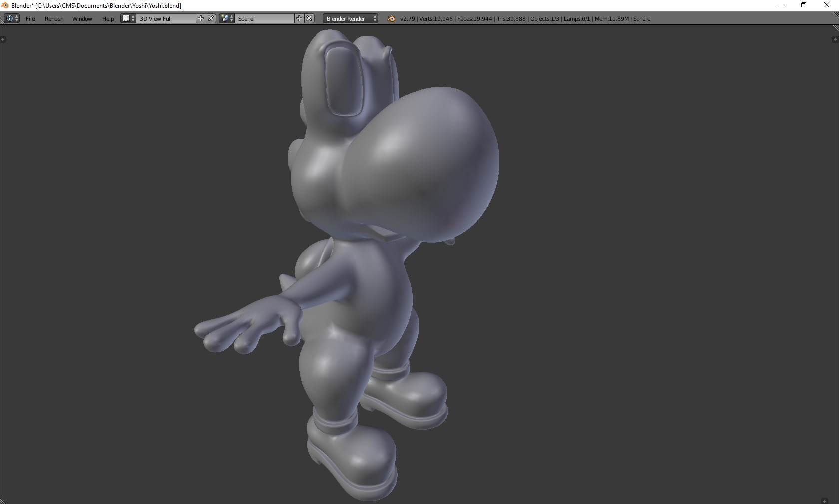Click the Blender title bar application icon
The width and height of the screenshot is (839, 504).
(5, 5)
